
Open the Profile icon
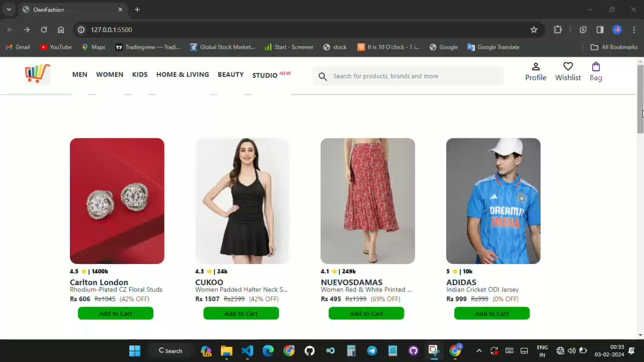click(x=536, y=66)
